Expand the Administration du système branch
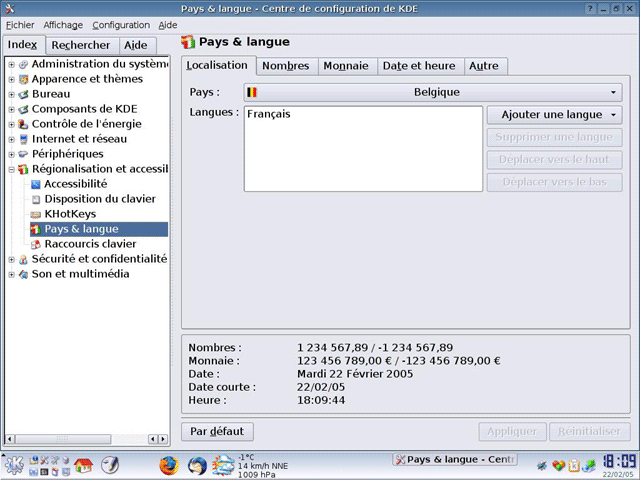The height and width of the screenshot is (480, 640). 11,64
